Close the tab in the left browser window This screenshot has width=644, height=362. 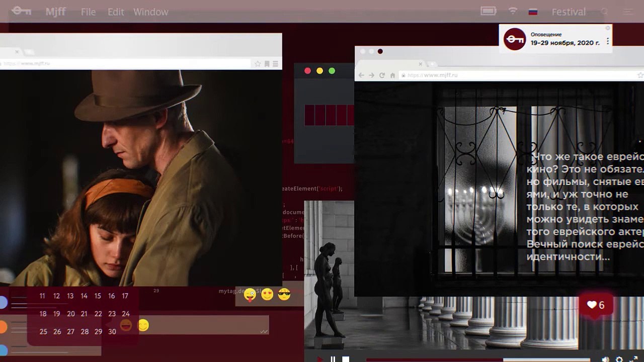(17, 51)
